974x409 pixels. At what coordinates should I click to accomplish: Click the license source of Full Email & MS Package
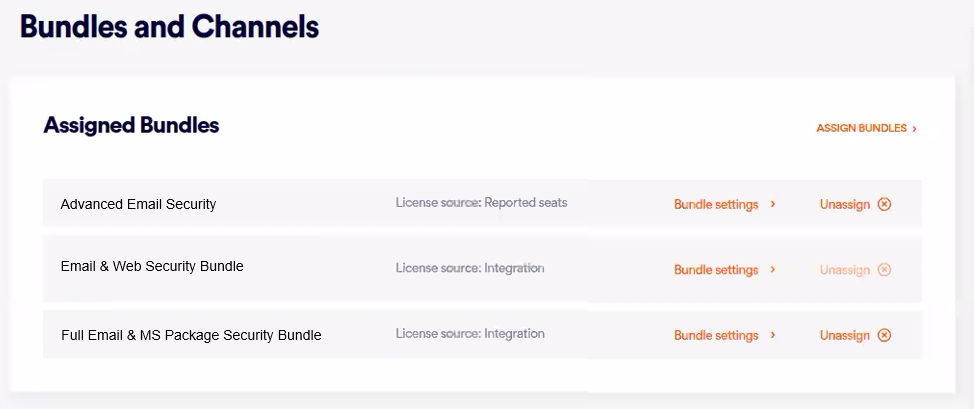470,333
